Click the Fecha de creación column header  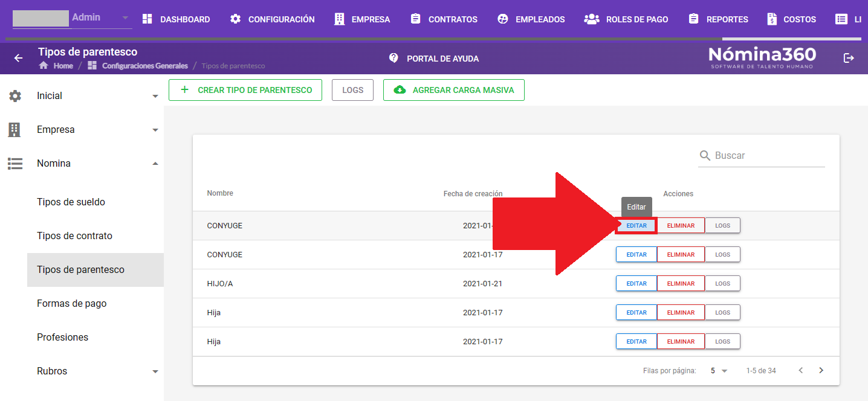[473, 194]
